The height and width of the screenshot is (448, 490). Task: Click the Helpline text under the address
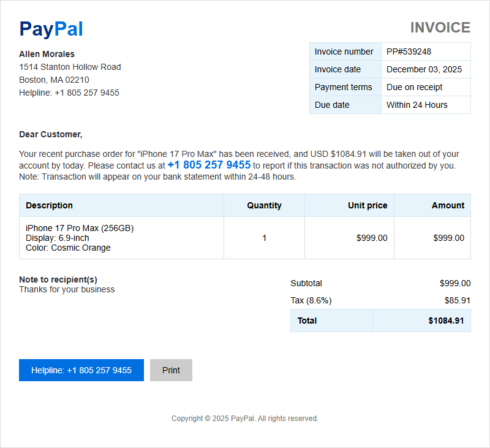tap(69, 93)
